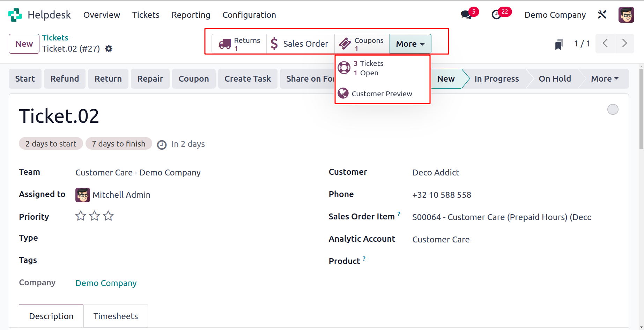Open the Sales Order Item field
644x330 pixels.
click(x=502, y=217)
